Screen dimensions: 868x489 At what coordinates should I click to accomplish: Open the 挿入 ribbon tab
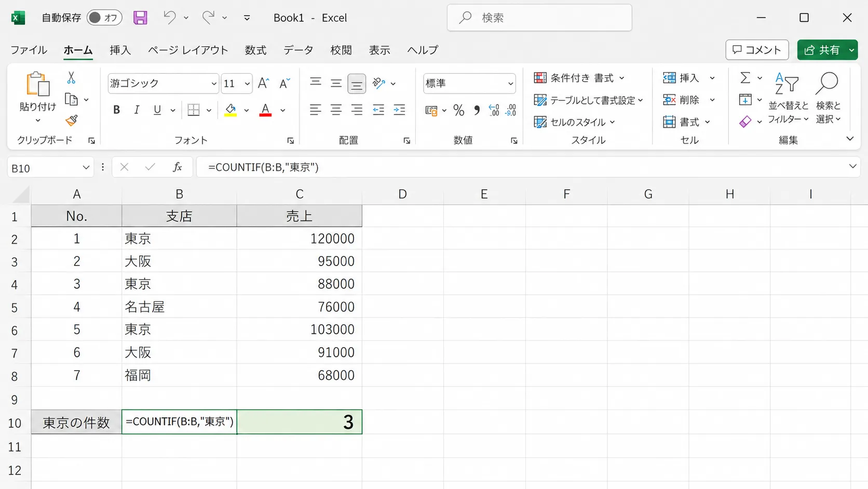coord(120,50)
